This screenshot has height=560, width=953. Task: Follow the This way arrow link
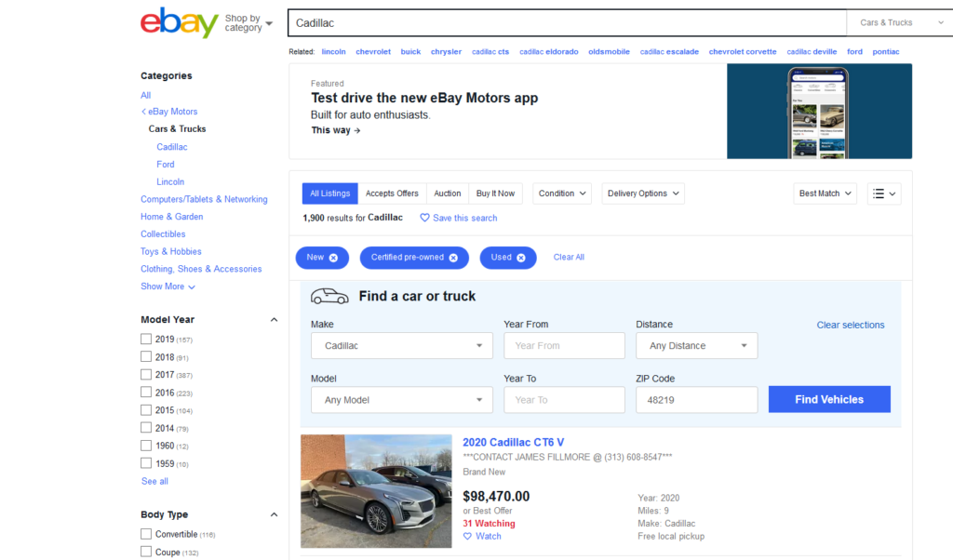335,130
